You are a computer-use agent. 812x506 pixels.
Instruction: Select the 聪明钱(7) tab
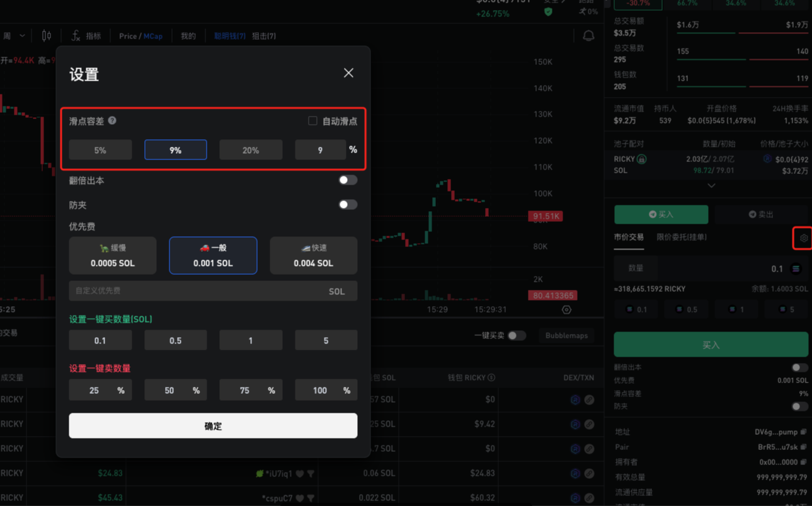tap(229, 36)
